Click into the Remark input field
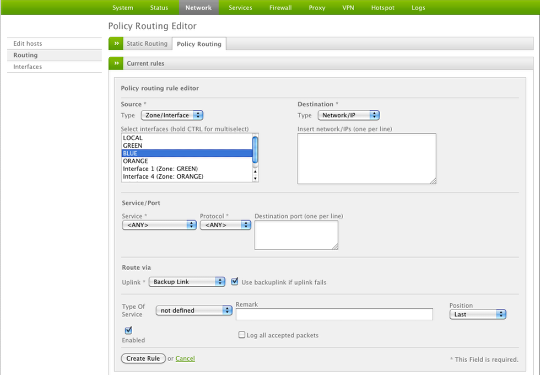Screen dimensions: 540x375 334,314
